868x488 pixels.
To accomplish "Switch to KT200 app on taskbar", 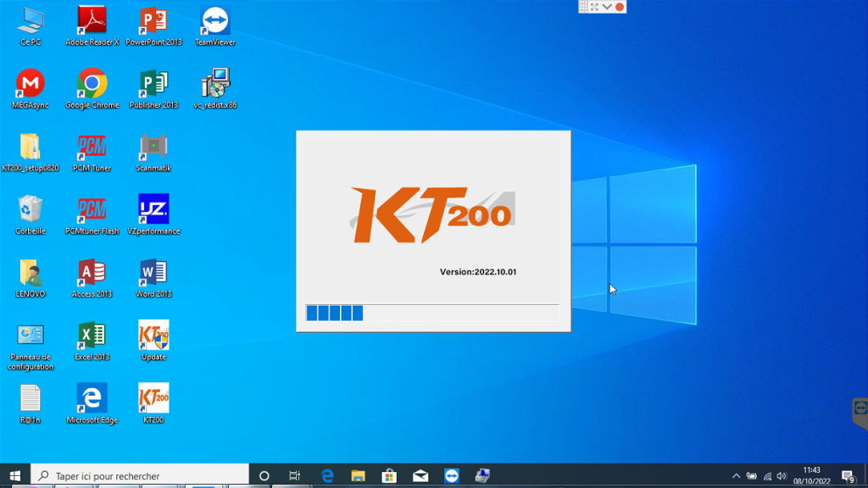I will click(482, 476).
